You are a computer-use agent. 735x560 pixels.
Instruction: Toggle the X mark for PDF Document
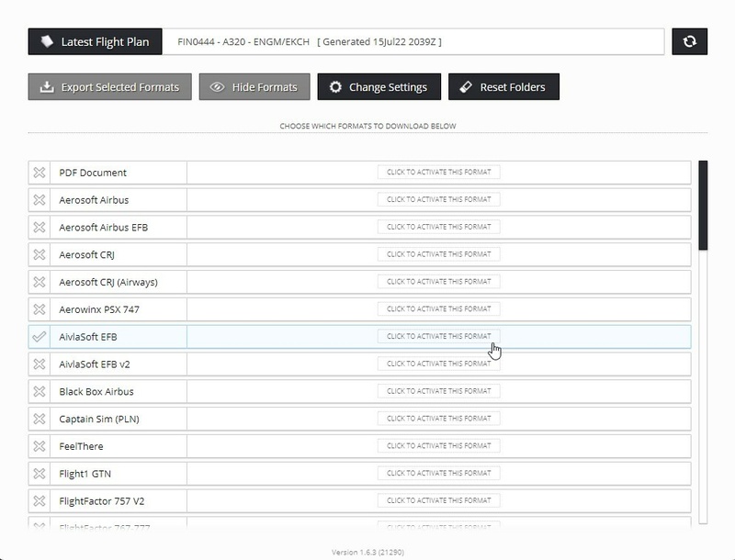(40, 173)
